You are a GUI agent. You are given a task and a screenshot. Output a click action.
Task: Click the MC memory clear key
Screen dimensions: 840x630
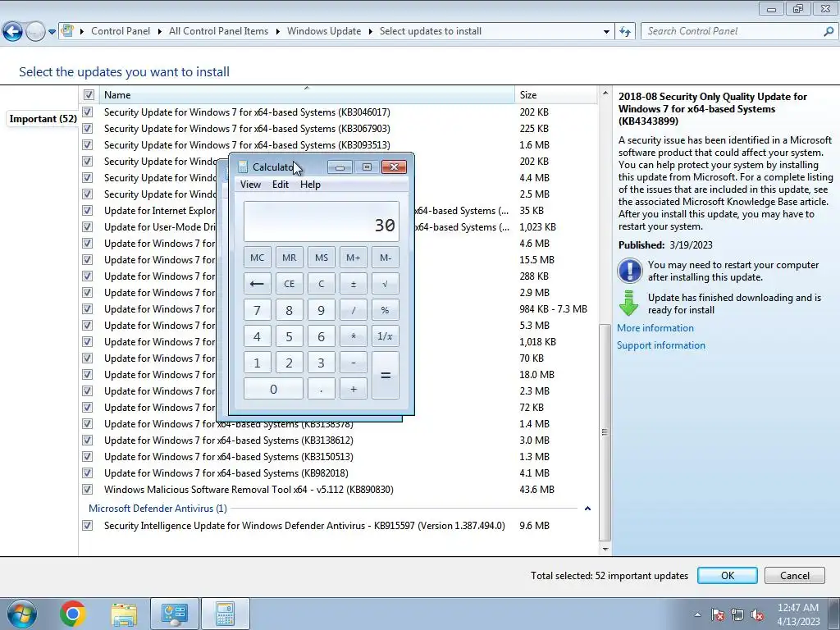coord(257,258)
